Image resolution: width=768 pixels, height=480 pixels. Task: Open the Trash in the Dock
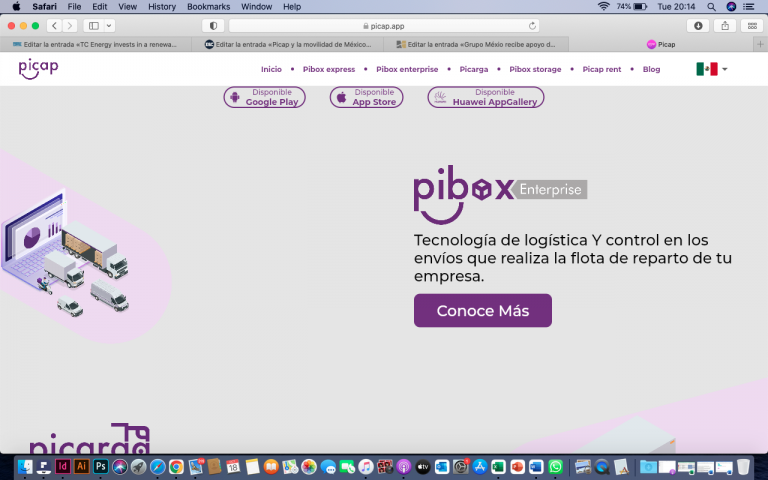[743, 467]
